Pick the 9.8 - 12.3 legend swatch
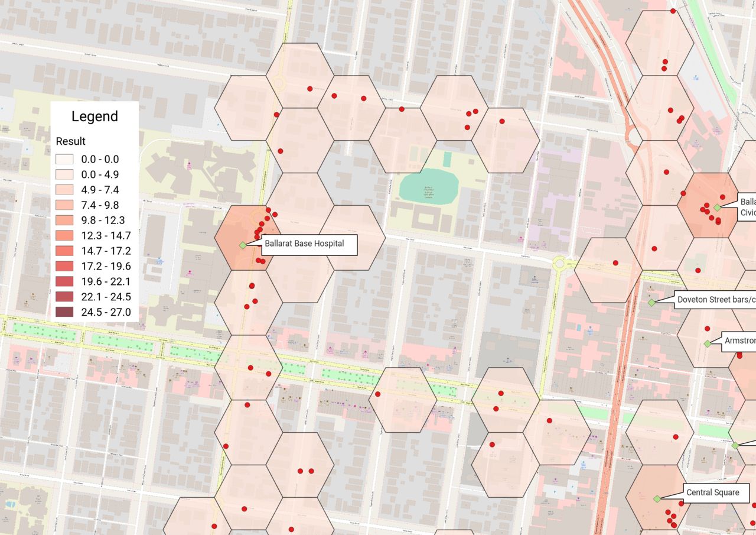This screenshot has width=756, height=535. (x=64, y=221)
